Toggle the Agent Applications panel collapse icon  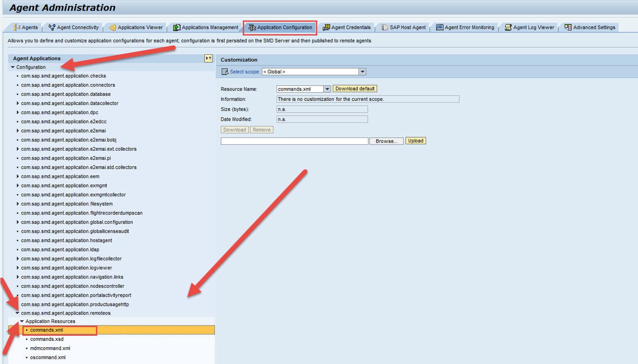coord(209,59)
